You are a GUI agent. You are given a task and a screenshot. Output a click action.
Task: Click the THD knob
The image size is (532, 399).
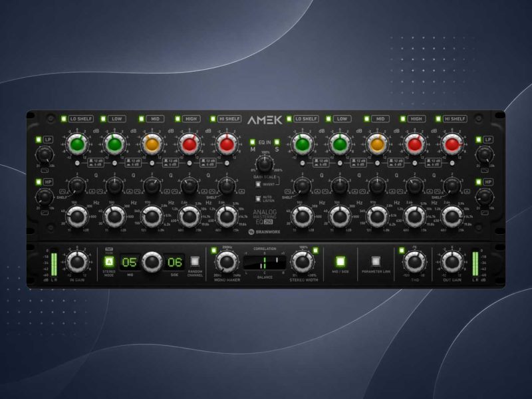(414, 261)
